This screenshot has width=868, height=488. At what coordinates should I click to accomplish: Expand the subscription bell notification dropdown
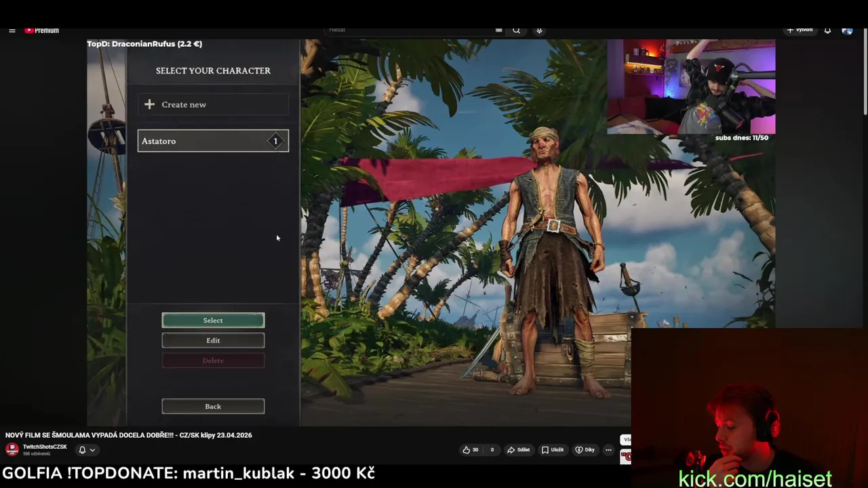click(87, 449)
